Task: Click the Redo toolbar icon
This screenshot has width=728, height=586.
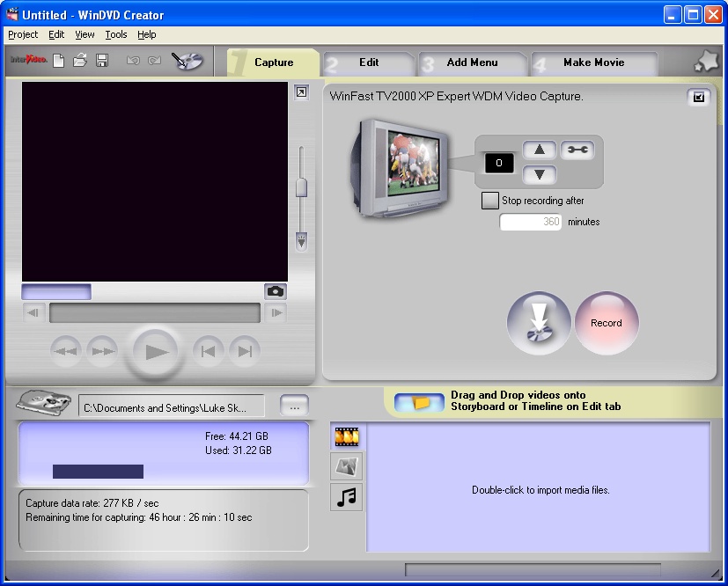Action: pos(155,61)
